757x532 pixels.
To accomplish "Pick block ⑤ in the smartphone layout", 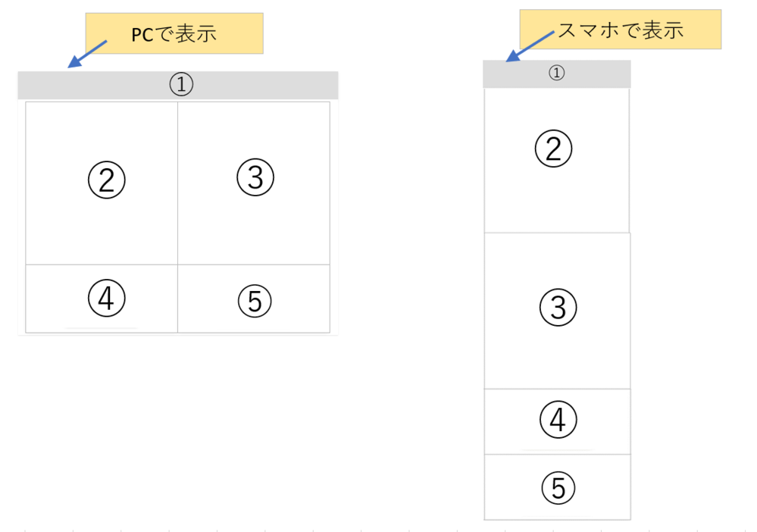I will (557, 487).
